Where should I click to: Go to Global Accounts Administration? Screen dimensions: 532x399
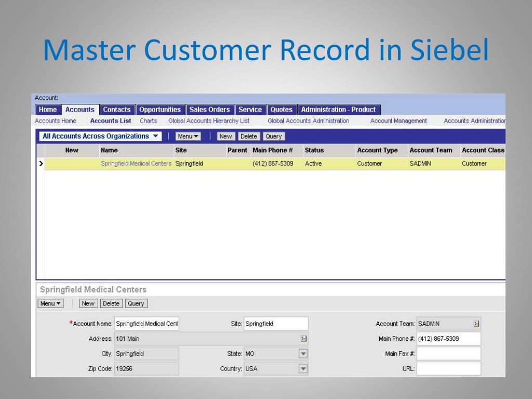tap(309, 121)
